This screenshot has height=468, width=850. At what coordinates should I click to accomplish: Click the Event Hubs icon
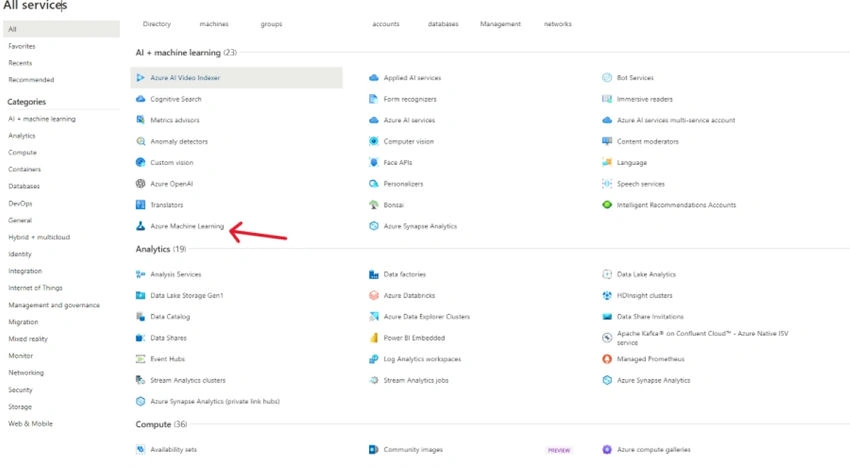tap(140, 358)
